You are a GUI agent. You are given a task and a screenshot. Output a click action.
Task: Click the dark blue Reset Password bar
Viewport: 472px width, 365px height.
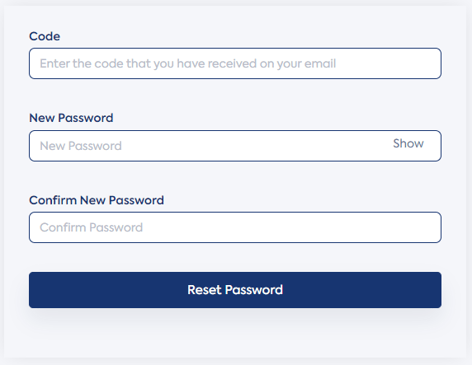[x=235, y=290]
